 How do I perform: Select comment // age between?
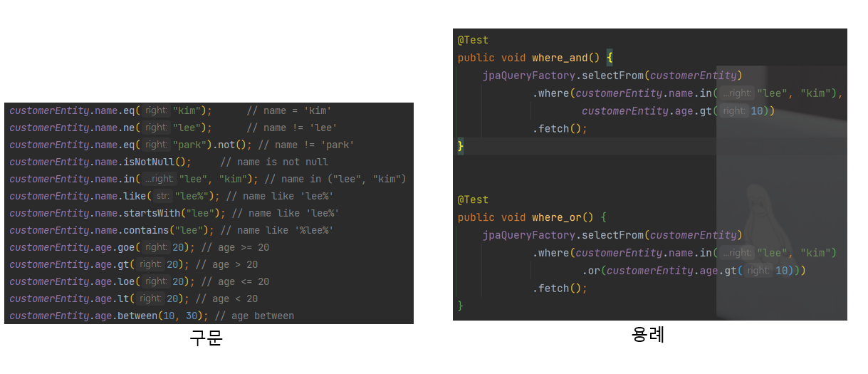point(254,316)
